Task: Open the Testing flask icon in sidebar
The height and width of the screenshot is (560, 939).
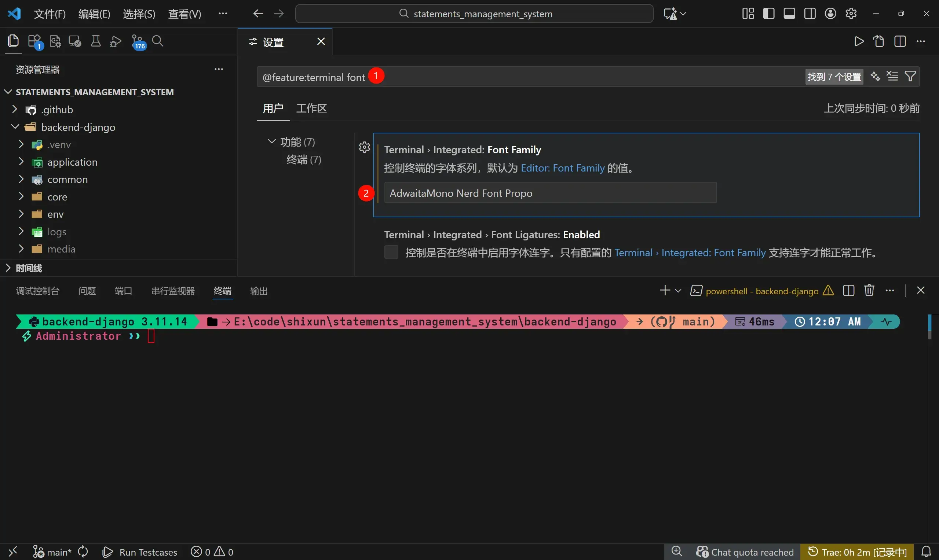Action: point(95,41)
